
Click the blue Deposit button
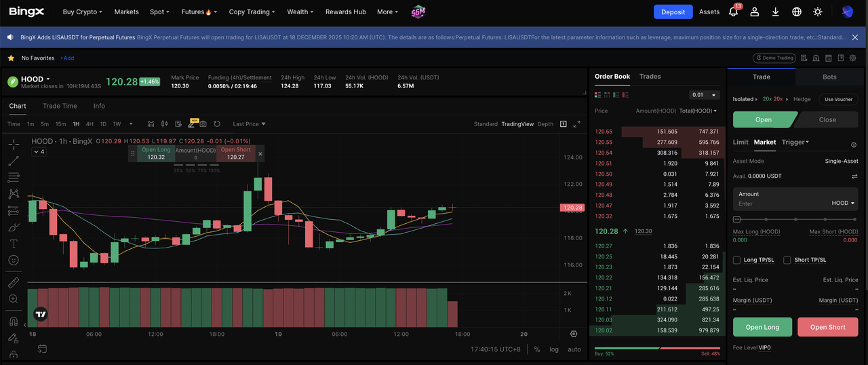pyautogui.click(x=673, y=12)
